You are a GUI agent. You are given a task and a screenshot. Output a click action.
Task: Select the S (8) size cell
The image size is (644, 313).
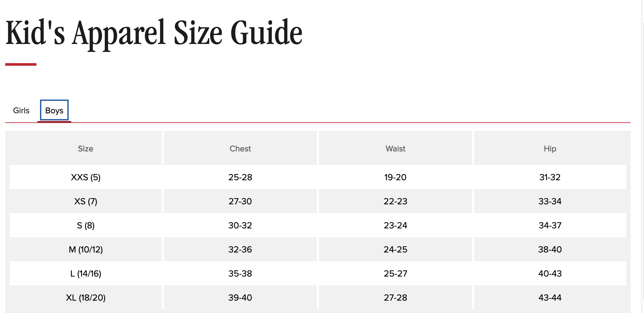(x=86, y=225)
